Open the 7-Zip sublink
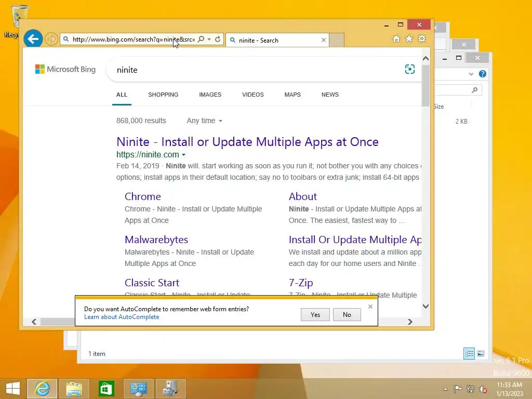This screenshot has height=399, width=532. tap(301, 283)
